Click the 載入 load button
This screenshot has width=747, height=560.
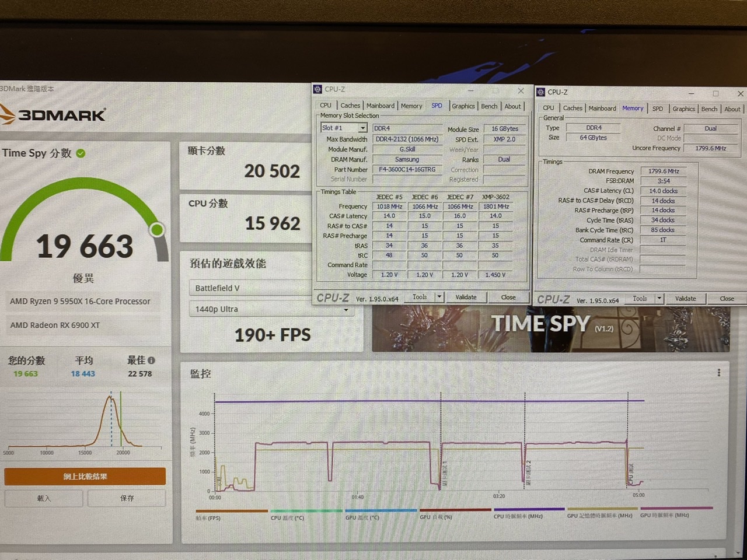pos(44,498)
